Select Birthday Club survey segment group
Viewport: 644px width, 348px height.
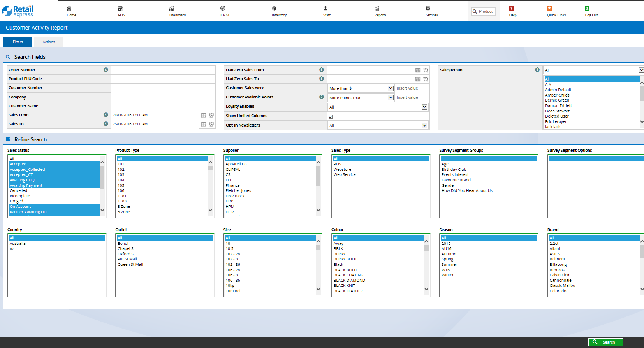[454, 170]
